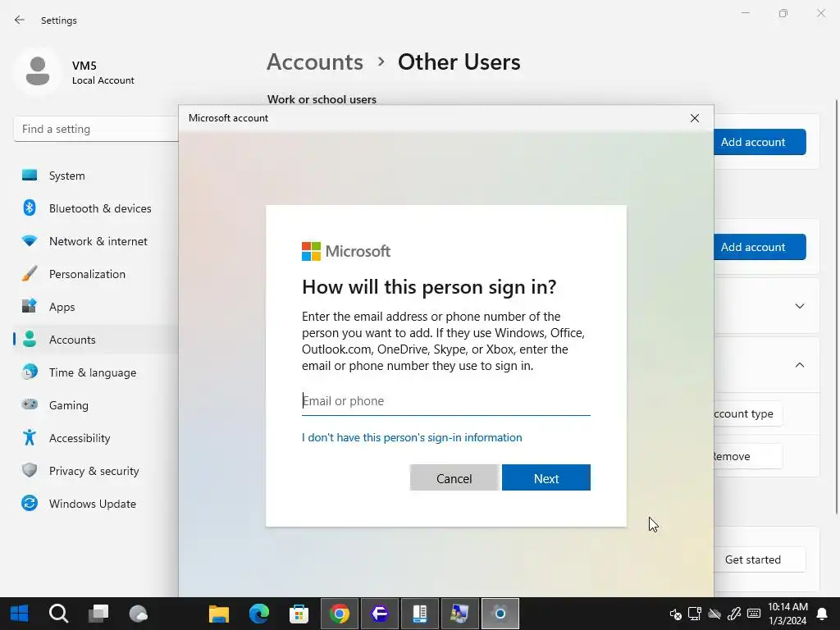840x630 pixels.
Task: Click the Personalization paintbrush icon
Action: (x=30, y=274)
